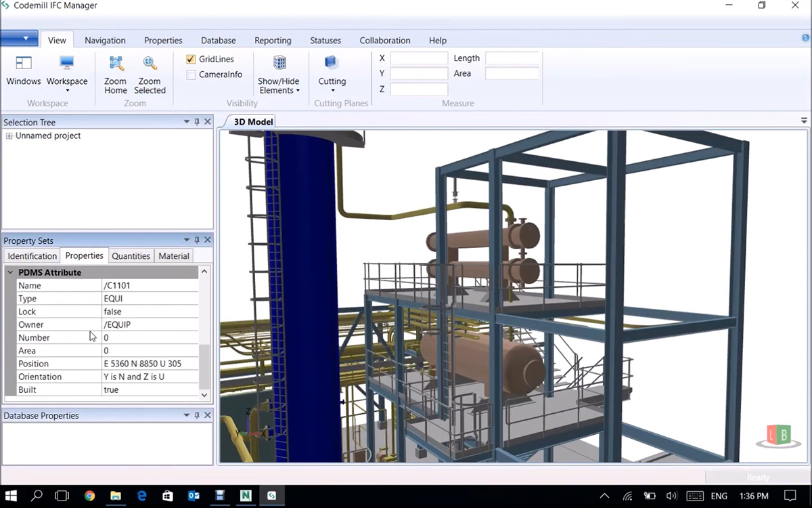
Task: Switch to the Navigation ribbon tab
Action: 105,41
